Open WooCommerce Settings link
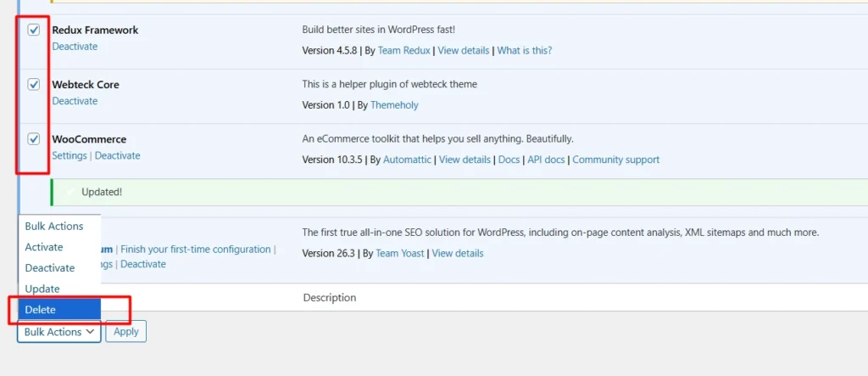Image resolution: width=868 pixels, height=376 pixels. (70, 155)
